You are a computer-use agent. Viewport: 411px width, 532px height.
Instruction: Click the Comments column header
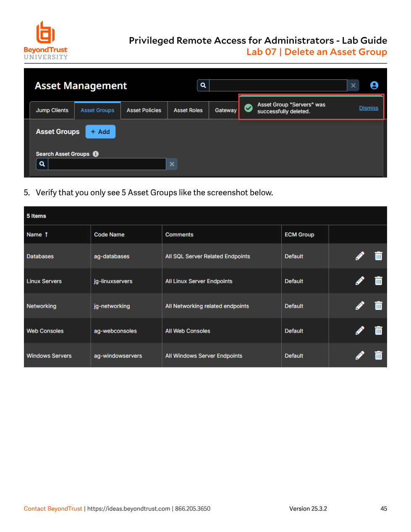click(x=179, y=234)
